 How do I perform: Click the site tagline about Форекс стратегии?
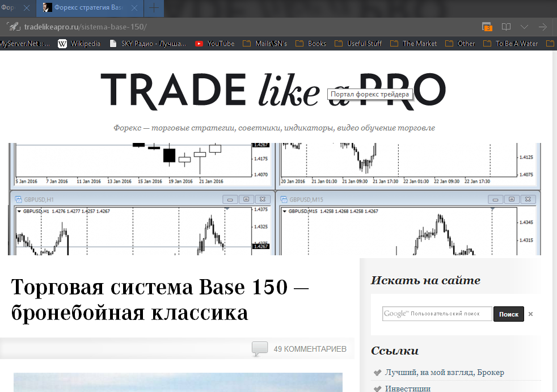(x=274, y=128)
